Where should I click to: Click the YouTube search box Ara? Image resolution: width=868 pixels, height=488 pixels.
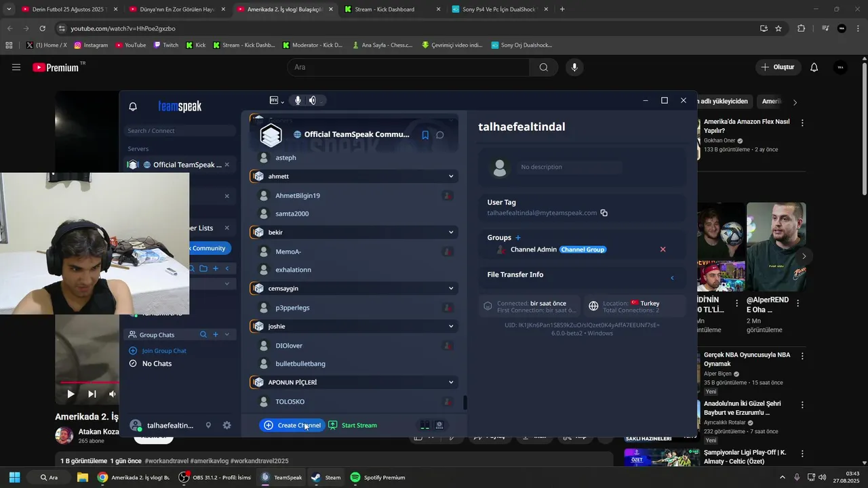click(409, 67)
